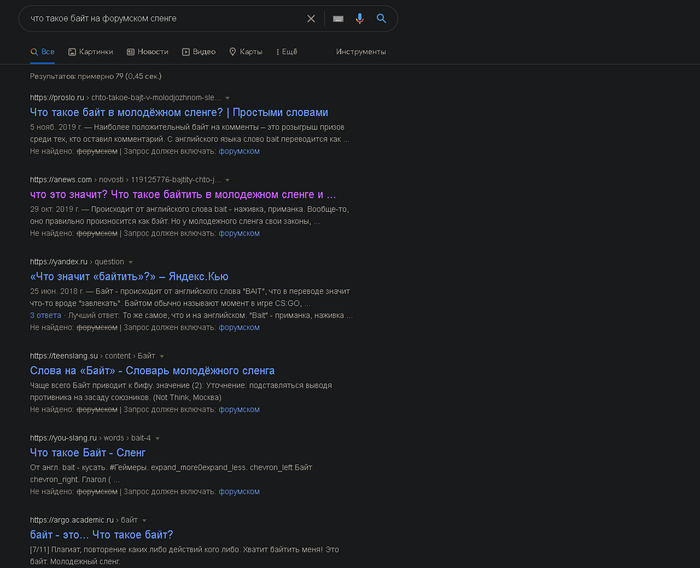Click 'форумском' link under teenslang.su result
The width and height of the screenshot is (700, 568).
coord(239,409)
